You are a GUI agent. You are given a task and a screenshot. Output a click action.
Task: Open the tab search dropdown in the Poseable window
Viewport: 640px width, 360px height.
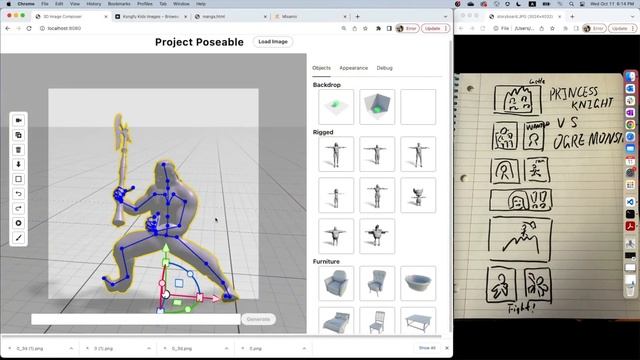point(445,17)
